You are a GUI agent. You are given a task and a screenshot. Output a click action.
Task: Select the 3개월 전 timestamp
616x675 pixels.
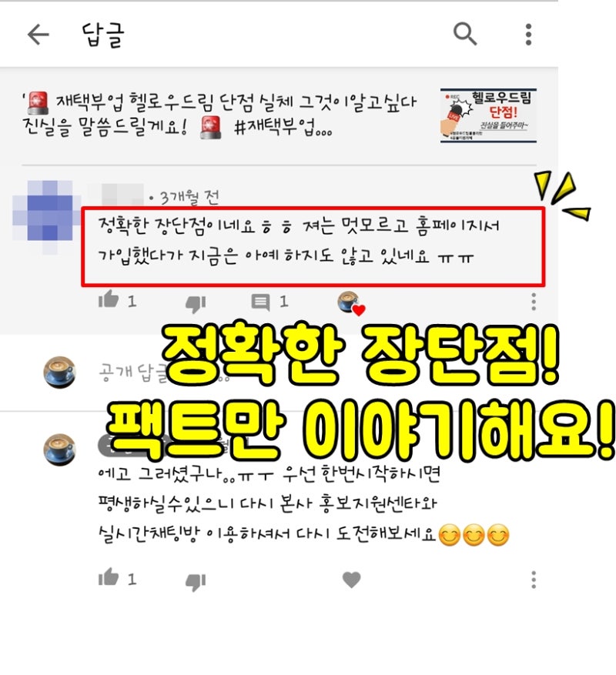pos(190,198)
